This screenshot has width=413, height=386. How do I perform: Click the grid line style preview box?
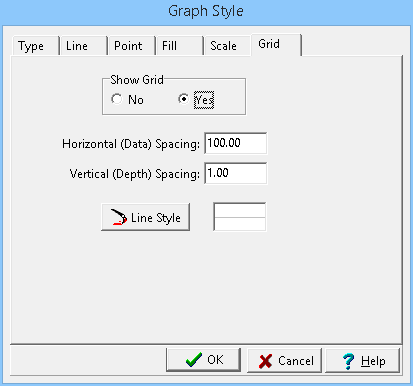click(x=240, y=217)
